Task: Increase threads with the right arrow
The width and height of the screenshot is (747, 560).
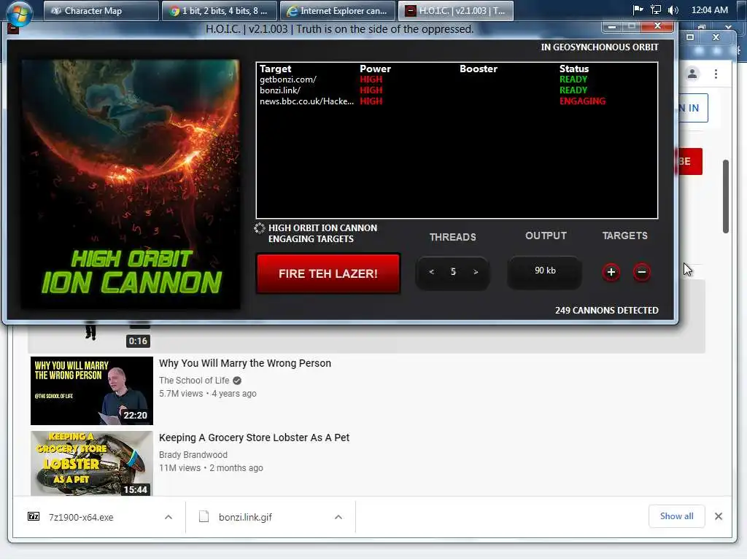Action: (476, 272)
